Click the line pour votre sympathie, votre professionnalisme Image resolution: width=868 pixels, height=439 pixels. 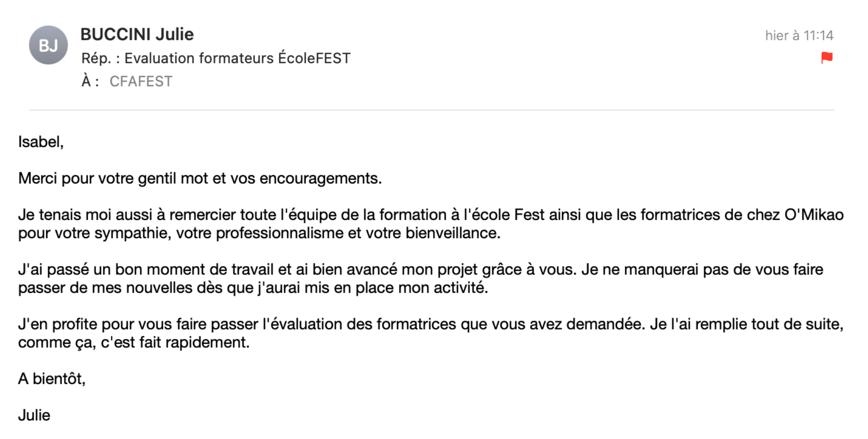(259, 233)
